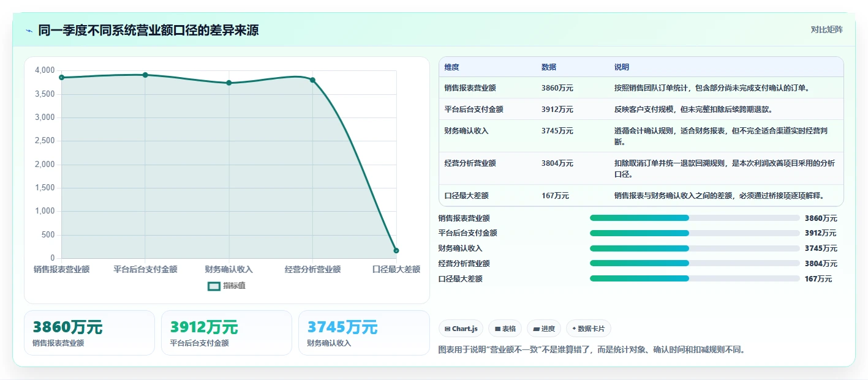The width and height of the screenshot is (868, 380).
Task: Click the 平台后台支付金额 progress bar
Action: pyautogui.click(x=695, y=233)
